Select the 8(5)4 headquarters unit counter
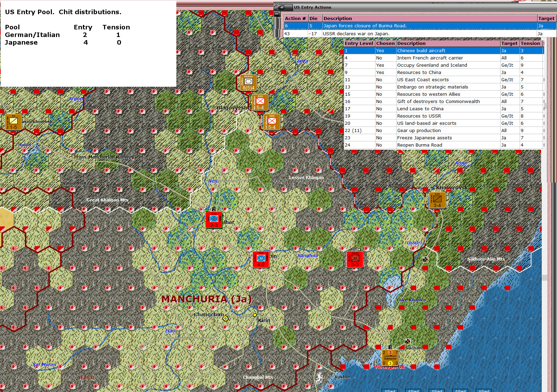This screenshot has height=392, width=557. click(x=249, y=83)
